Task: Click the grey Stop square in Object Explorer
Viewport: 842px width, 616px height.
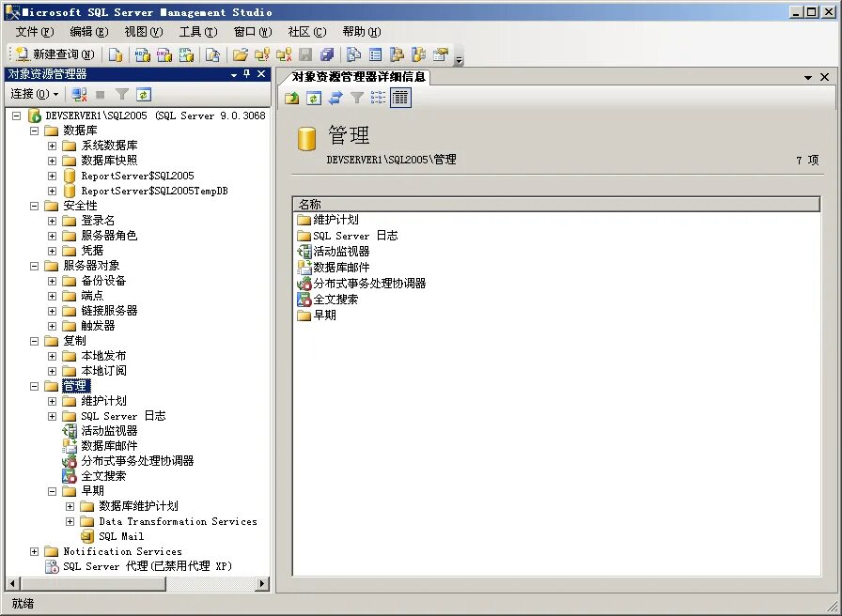Action: 100,95
